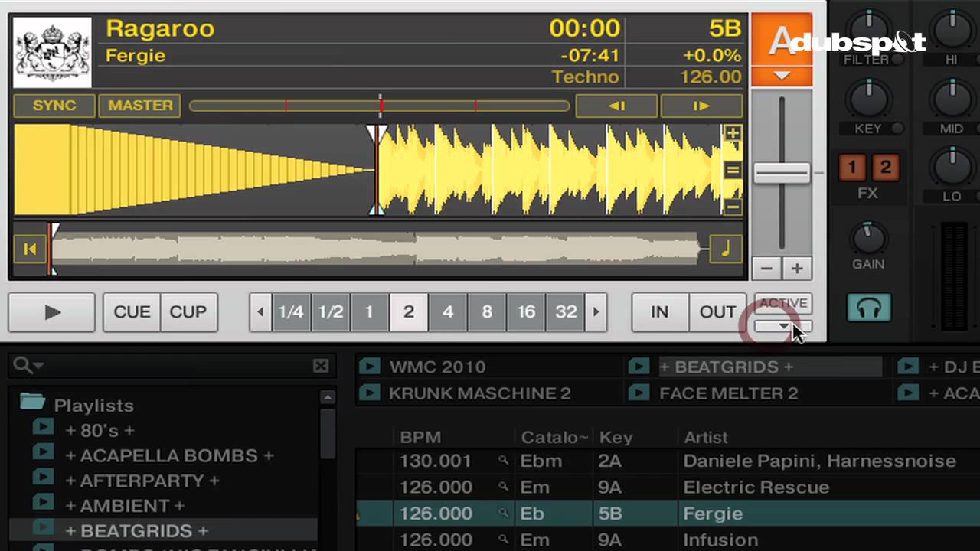Toggle loop ACTIVE button
Image resolution: width=980 pixels, height=551 pixels.
(x=782, y=304)
